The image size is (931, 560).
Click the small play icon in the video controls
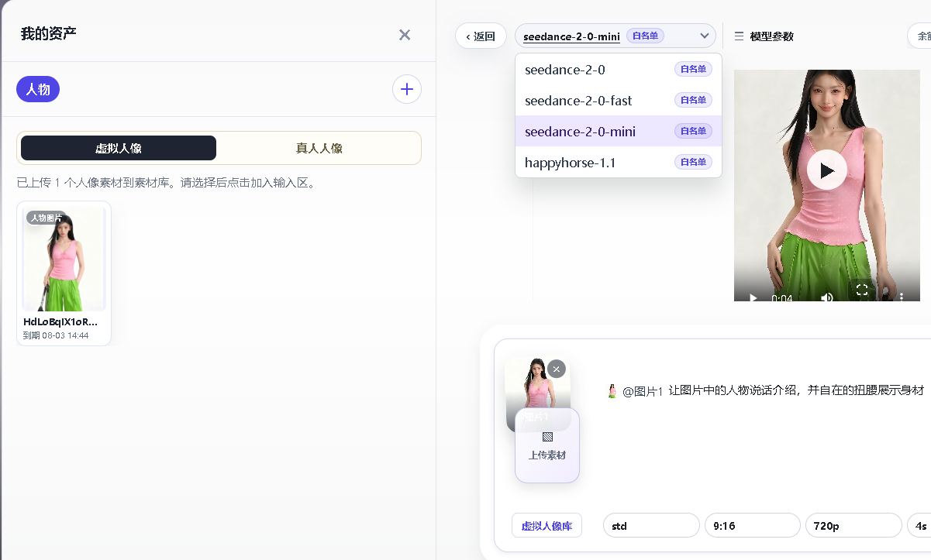click(x=753, y=297)
